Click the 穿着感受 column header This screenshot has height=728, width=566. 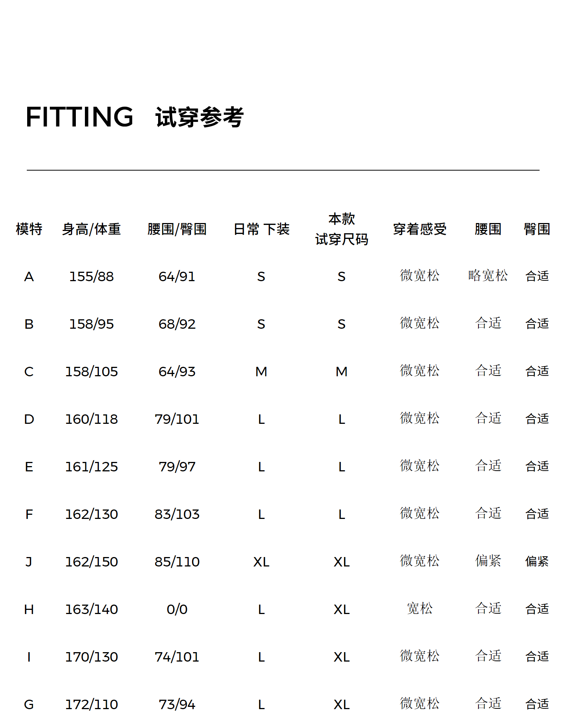[420, 229]
